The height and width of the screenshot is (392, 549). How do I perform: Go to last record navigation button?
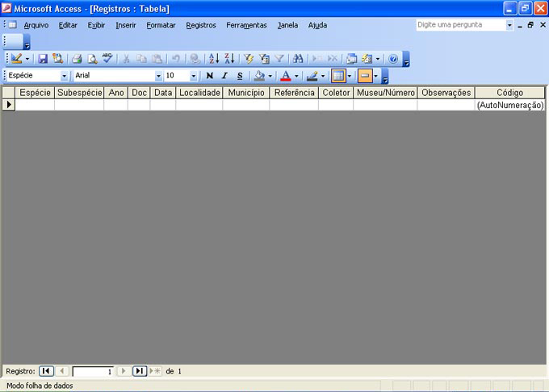point(140,371)
